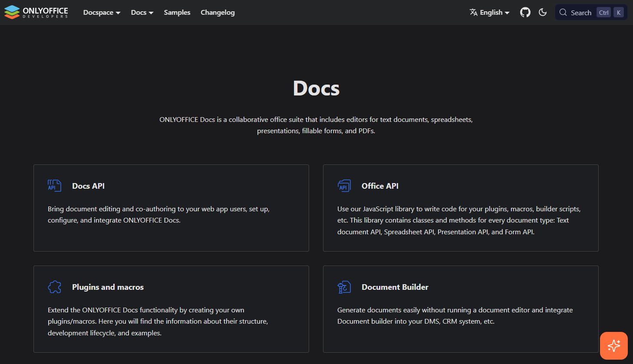The width and height of the screenshot is (633, 364).
Task: Open the search magnifier icon
Action: [563, 12]
